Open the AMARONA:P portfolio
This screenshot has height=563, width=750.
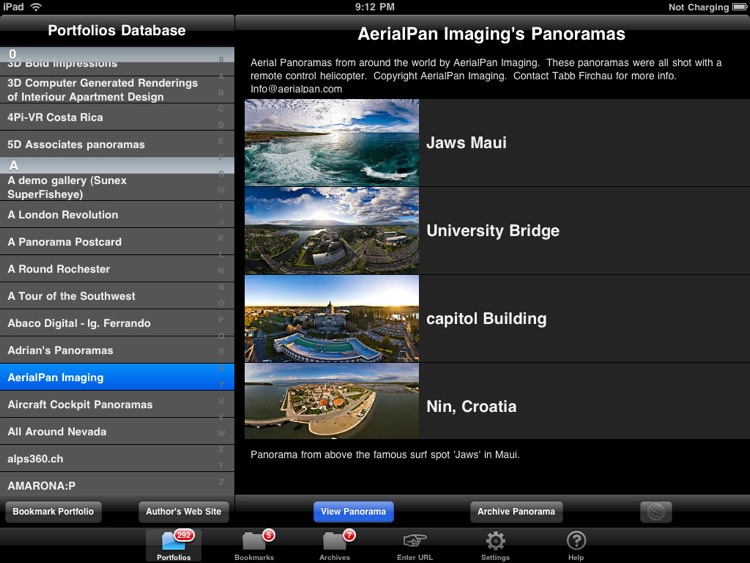[x=117, y=485]
